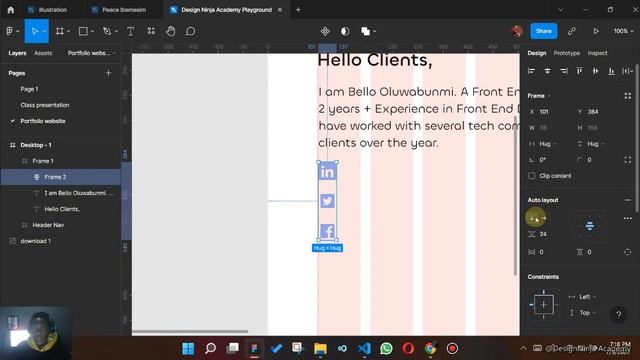Open the Figma main menu icon
640x360 pixels.
click(9, 31)
